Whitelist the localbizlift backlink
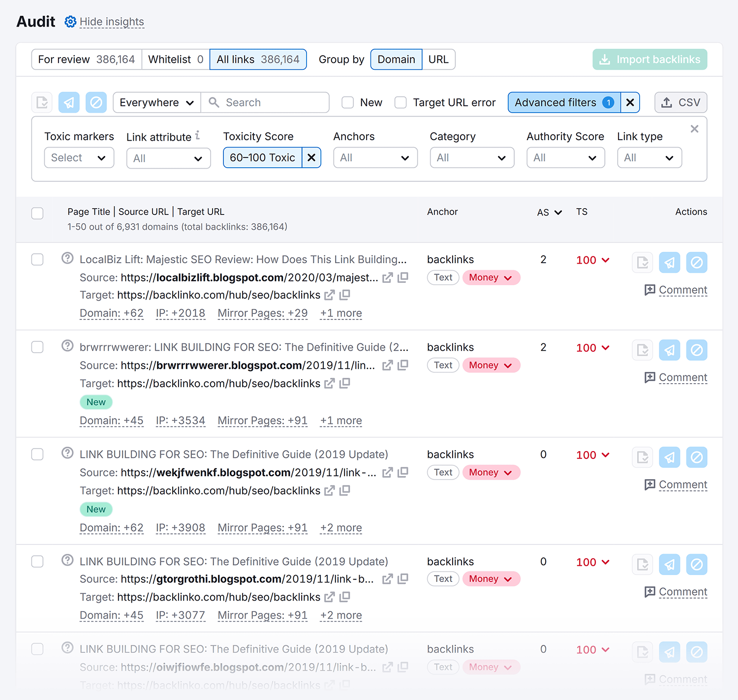 click(643, 263)
